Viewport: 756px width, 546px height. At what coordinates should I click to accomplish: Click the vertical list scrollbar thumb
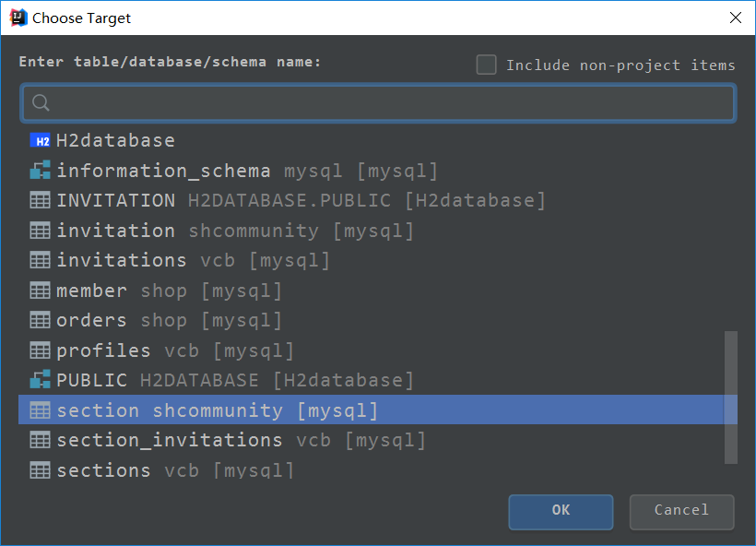point(731,398)
